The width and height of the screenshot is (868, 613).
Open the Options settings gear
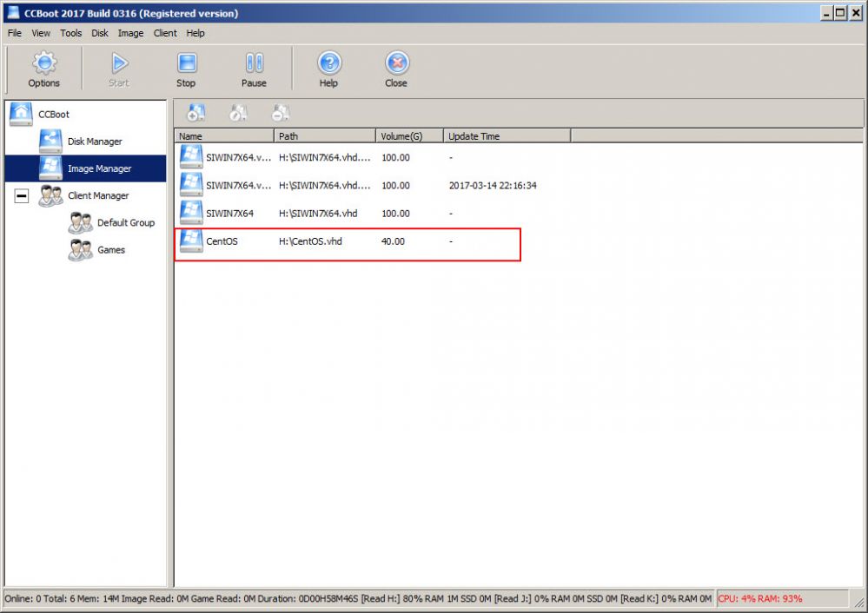coord(44,69)
